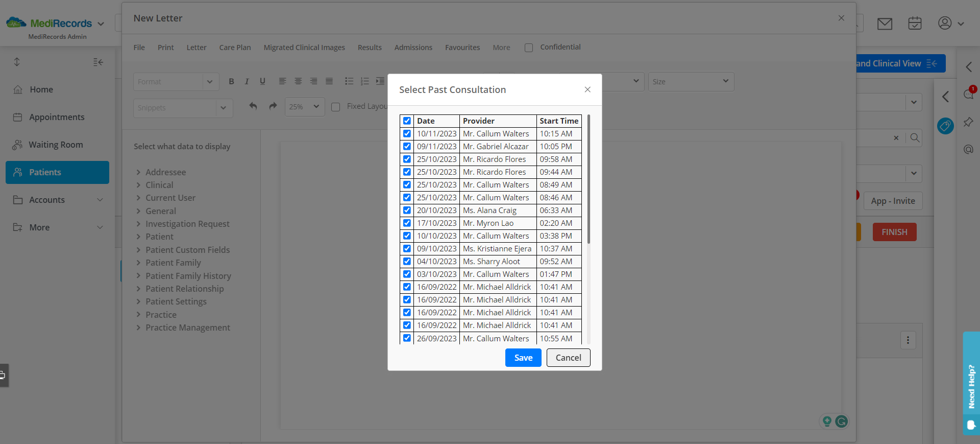Image resolution: width=980 pixels, height=444 pixels.
Task: Go to Appointments in the sidebar
Action: point(57,117)
